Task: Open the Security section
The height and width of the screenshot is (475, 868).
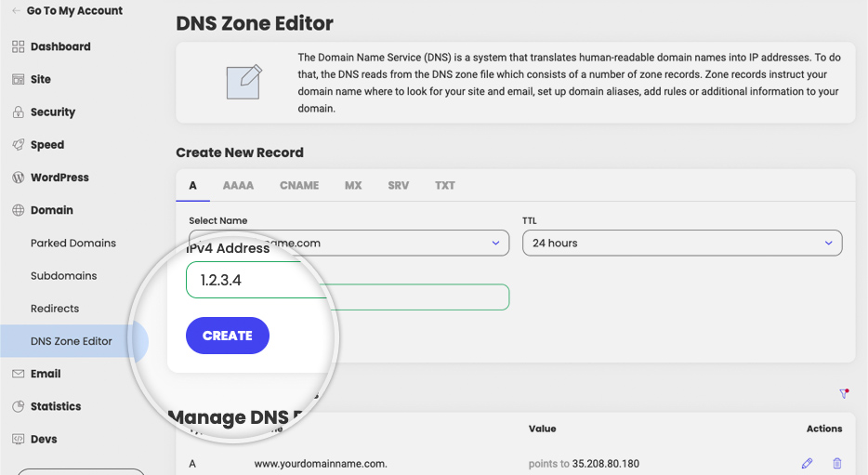Action: click(x=53, y=112)
